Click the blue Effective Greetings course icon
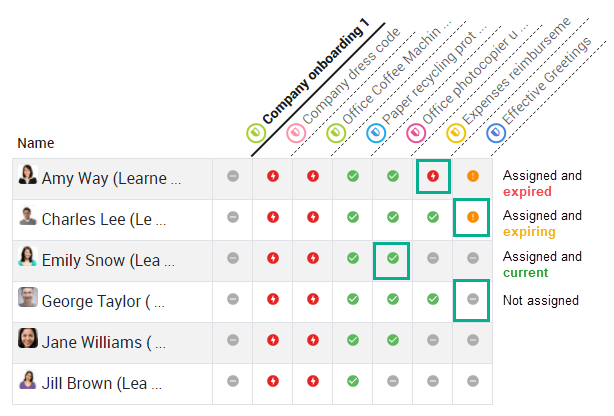 (x=496, y=133)
